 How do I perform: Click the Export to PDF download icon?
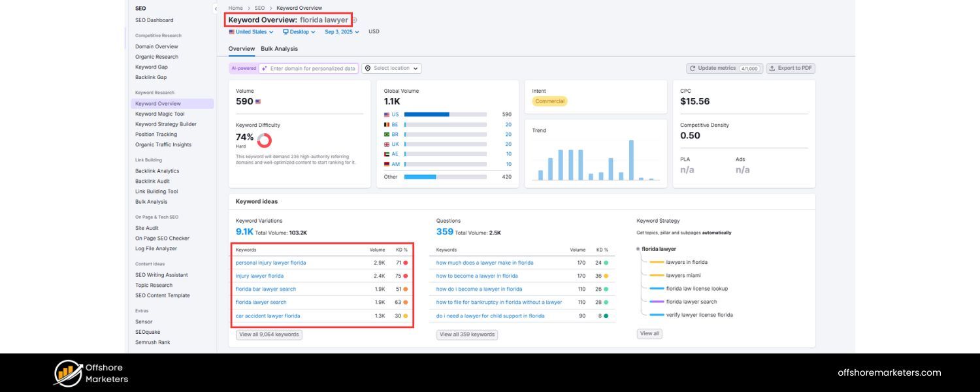(772, 68)
